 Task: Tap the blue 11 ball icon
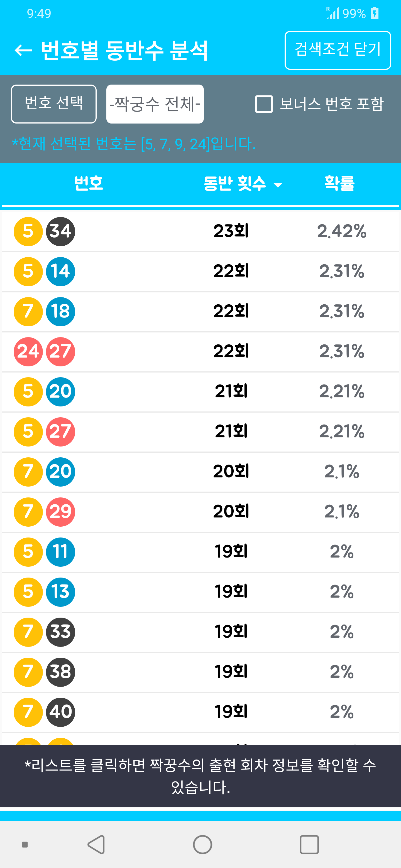click(x=61, y=552)
